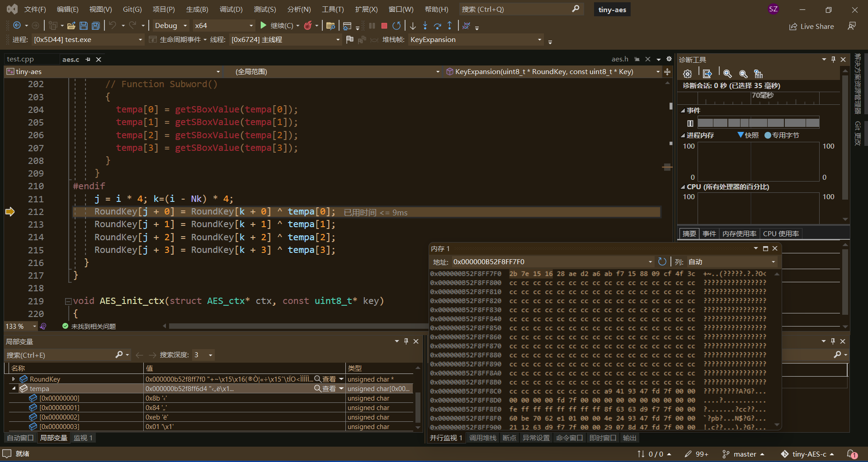Screen dimensions: 868x462
Task: Collapse the 进程内存 graph section
Action: [683, 135]
